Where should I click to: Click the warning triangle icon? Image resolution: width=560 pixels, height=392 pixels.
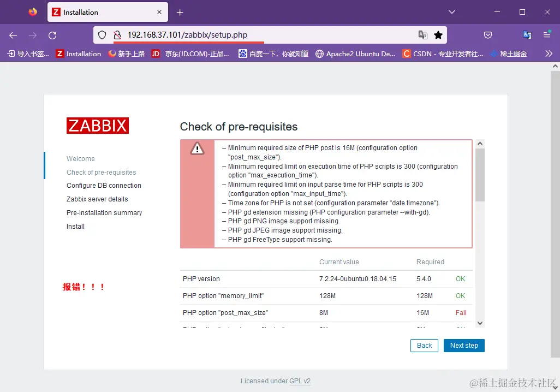pyautogui.click(x=197, y=149)
